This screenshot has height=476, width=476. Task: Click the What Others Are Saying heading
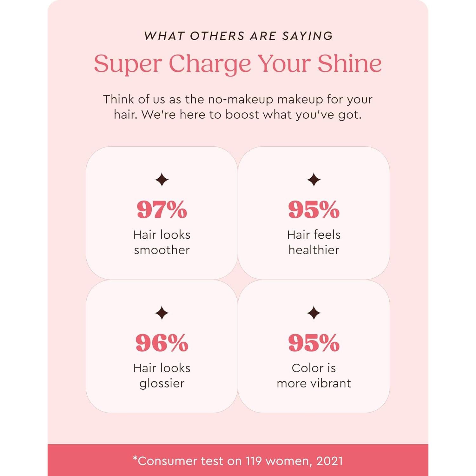click(x=238, y=36)
